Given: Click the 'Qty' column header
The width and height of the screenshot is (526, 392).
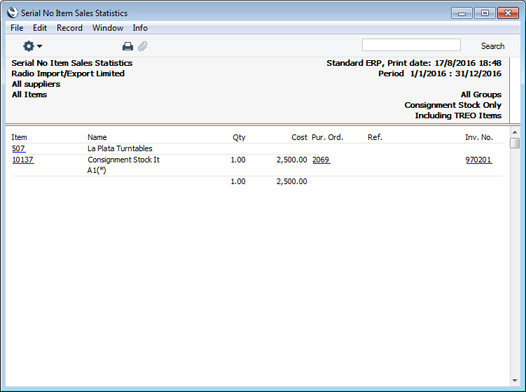Looking at the screenshot, I should pos(239,137).
